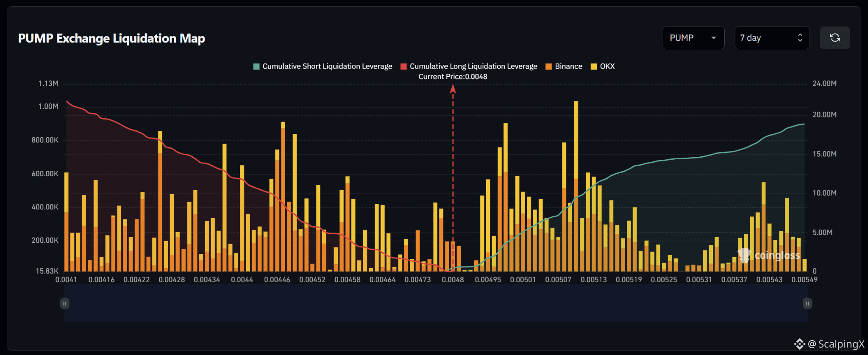The image size is (868, 355).
Task: Toggle Cumulative Short Liquidation Leverage legend
Action: tap(323, 66)
